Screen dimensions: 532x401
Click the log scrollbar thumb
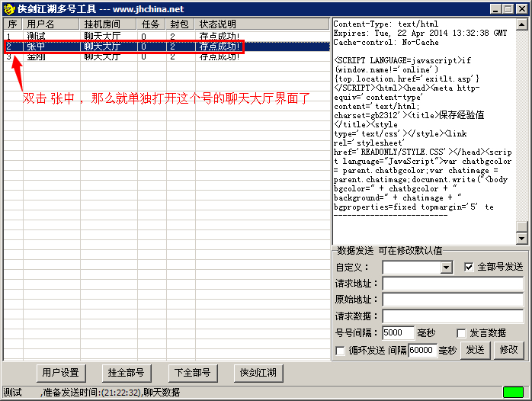click(x=521, y=226)
